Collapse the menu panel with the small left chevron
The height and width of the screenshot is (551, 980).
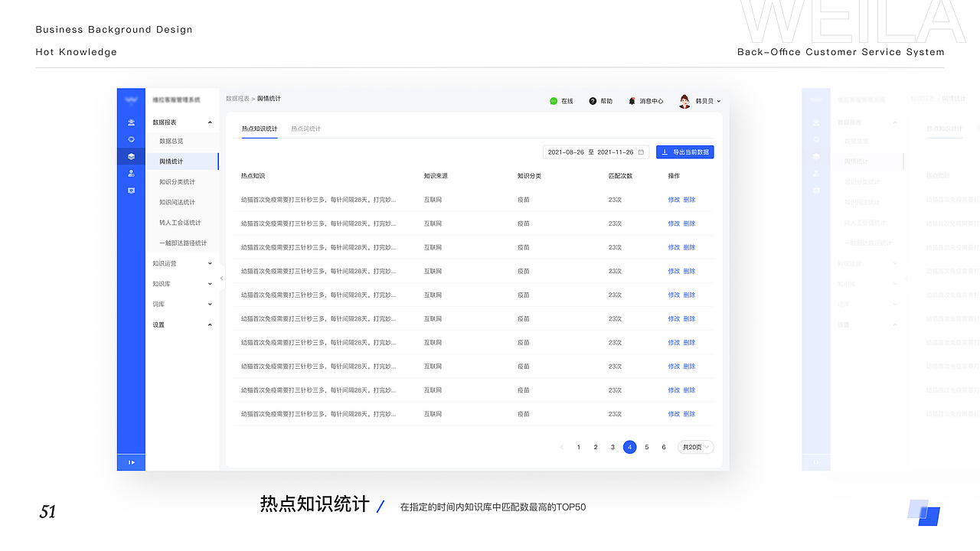point(222,279)
